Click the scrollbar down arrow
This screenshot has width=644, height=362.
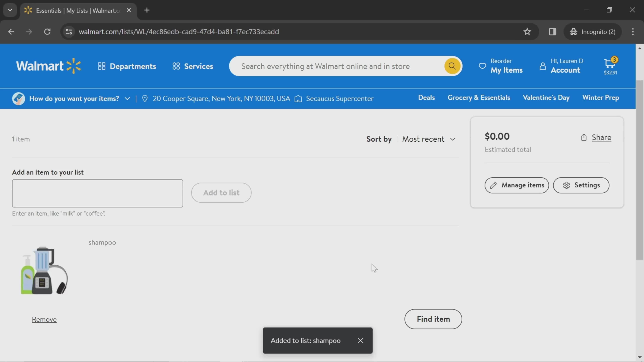tap(640, 357)
